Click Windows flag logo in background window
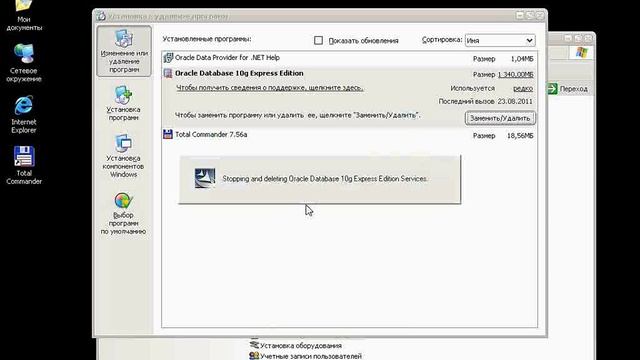640x360 pixels. 582,53
